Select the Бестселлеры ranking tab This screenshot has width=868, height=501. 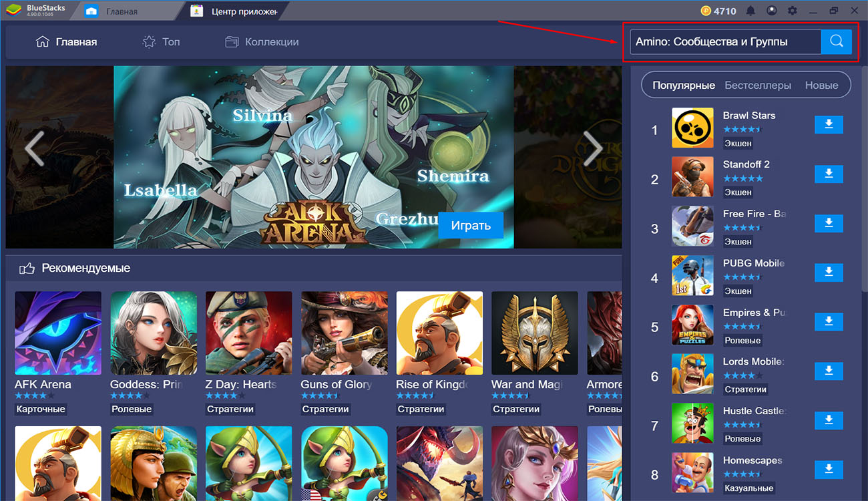(x=758, y=86)
